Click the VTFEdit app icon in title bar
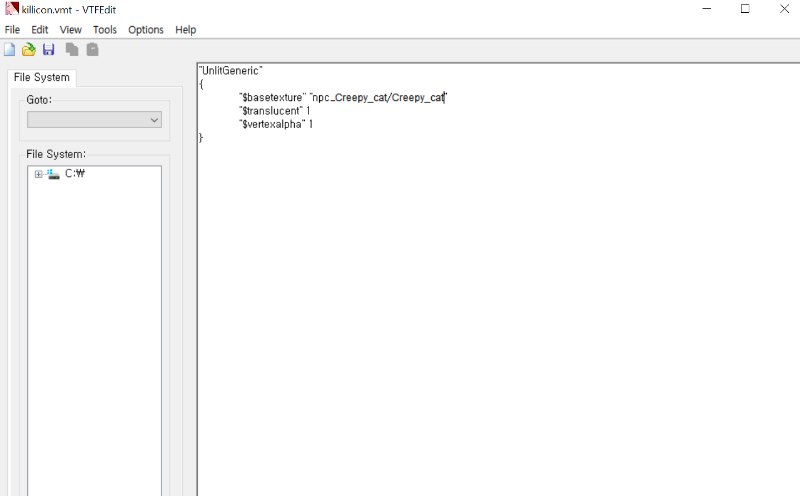This screenshot has height=496, width=800. [12, 9]
